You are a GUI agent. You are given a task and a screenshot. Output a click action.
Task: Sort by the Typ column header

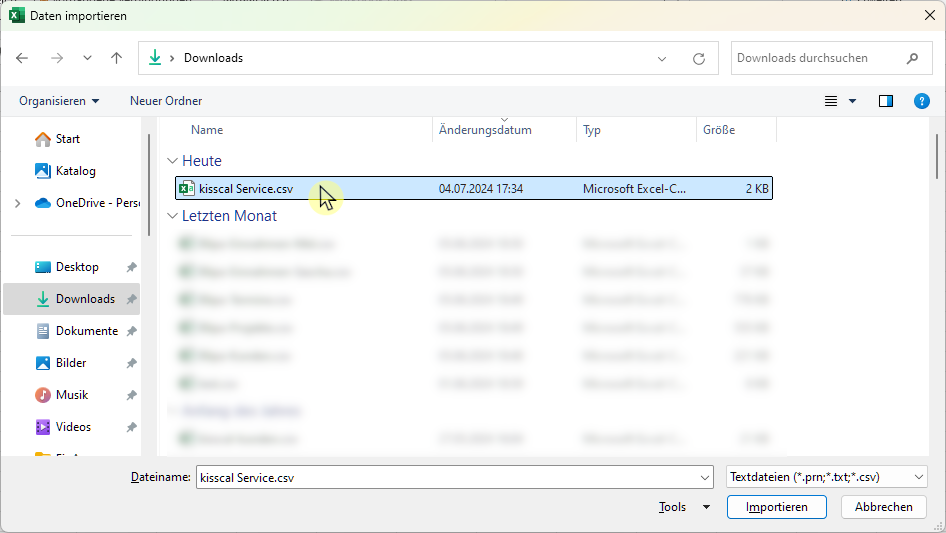[x=591, y=130]
